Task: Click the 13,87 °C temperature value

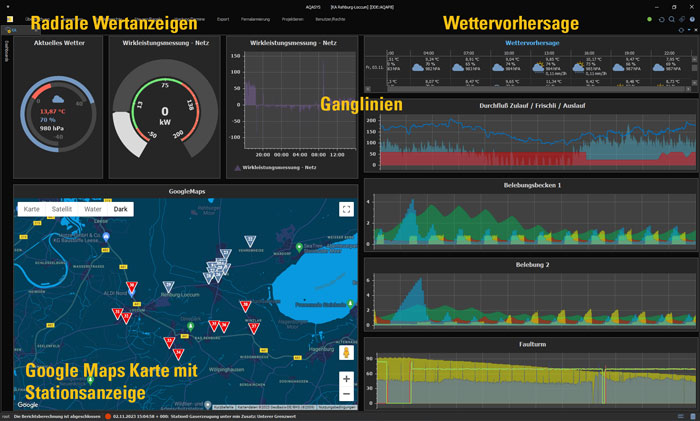Action: (x=53, y=111)
